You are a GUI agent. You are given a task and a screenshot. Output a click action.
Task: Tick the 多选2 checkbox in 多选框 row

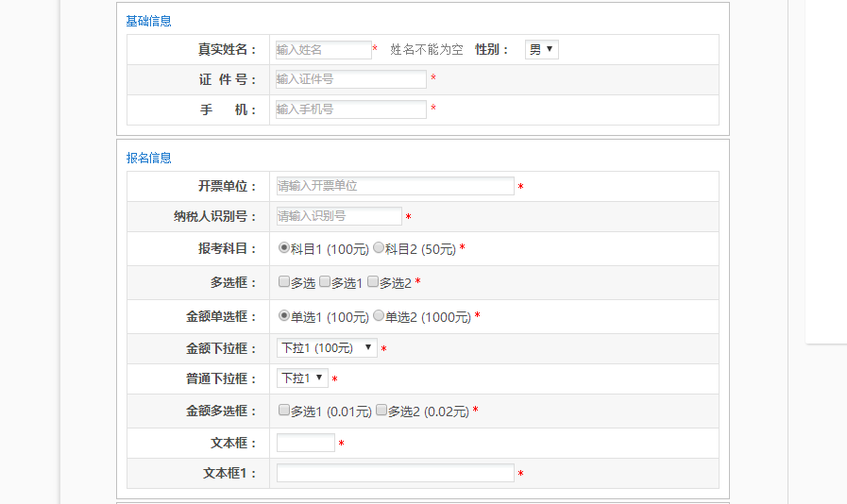373,281
